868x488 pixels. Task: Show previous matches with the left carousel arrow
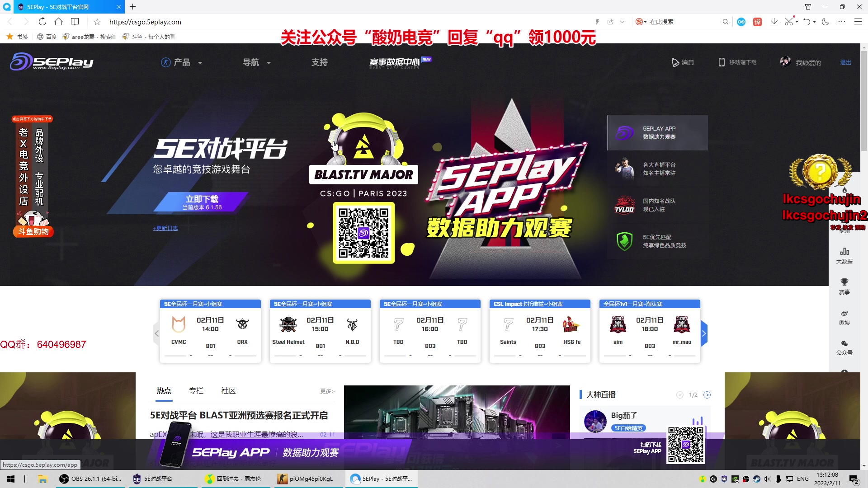[156, 333]
